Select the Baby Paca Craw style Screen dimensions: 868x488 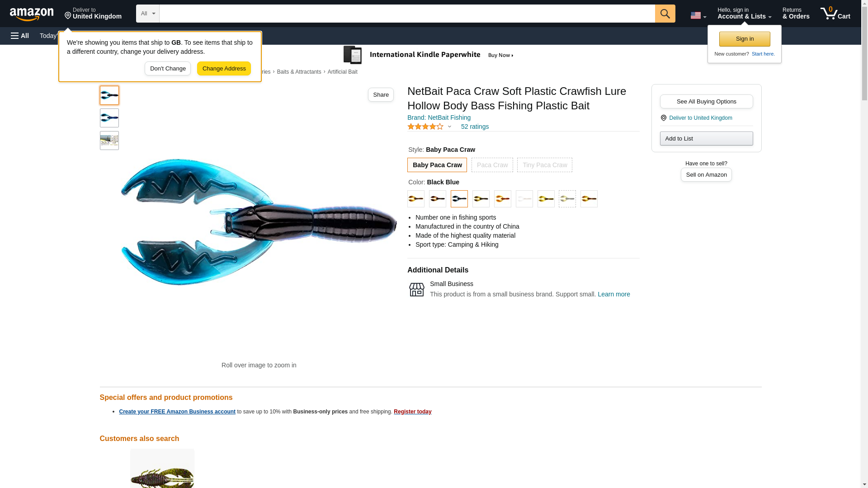(x=437, y=165)
